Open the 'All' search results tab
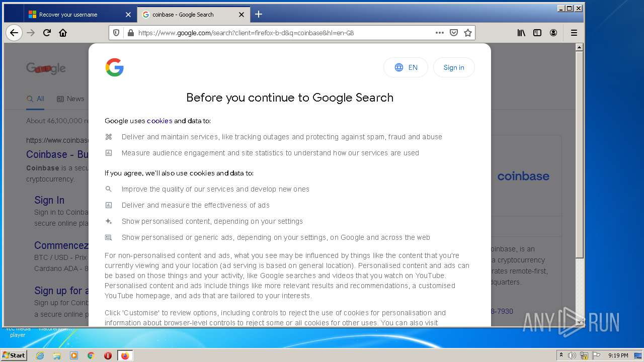This screenshot has width=644, height=362. click(36, 99)
